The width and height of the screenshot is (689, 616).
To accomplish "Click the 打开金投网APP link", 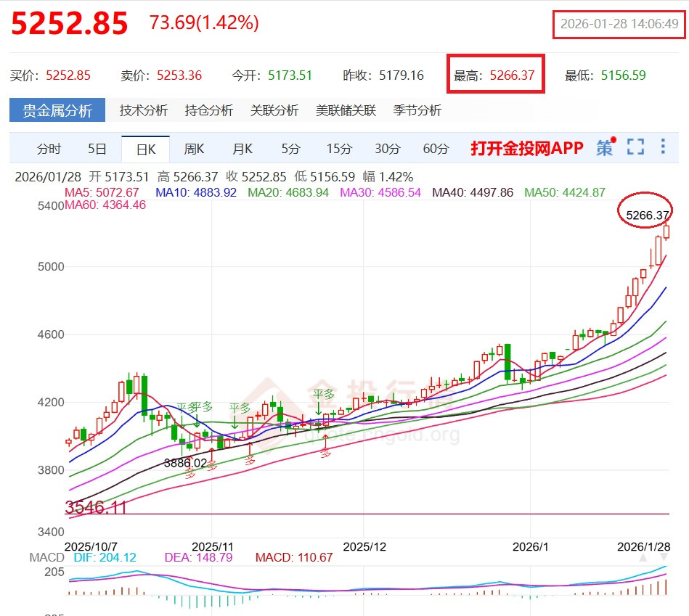I will point(526,148).
